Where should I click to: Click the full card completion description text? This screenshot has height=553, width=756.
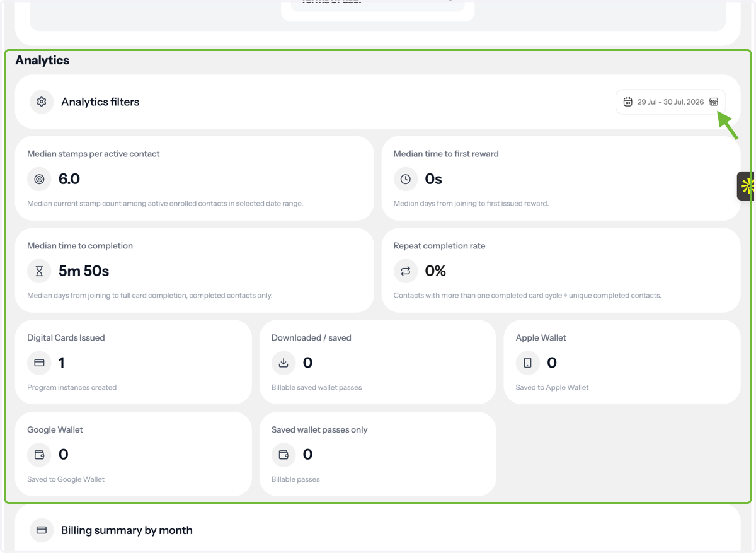pyautogui.click(x=150, y=295)
